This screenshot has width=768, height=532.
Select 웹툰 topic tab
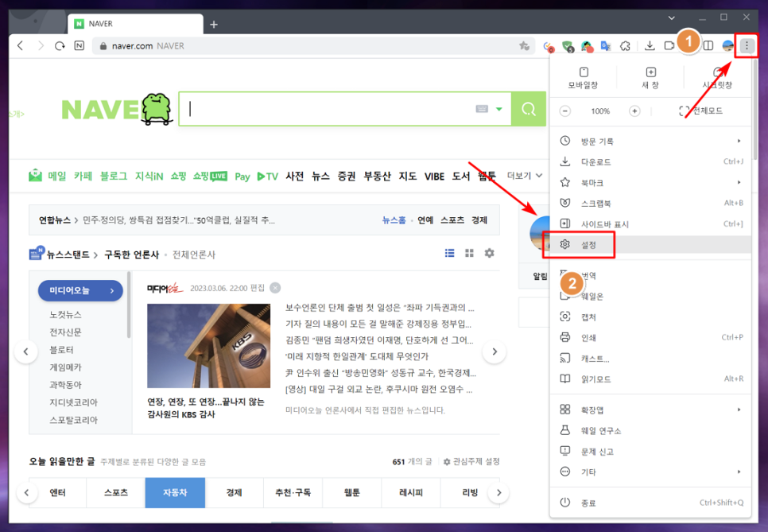(351, 492)
